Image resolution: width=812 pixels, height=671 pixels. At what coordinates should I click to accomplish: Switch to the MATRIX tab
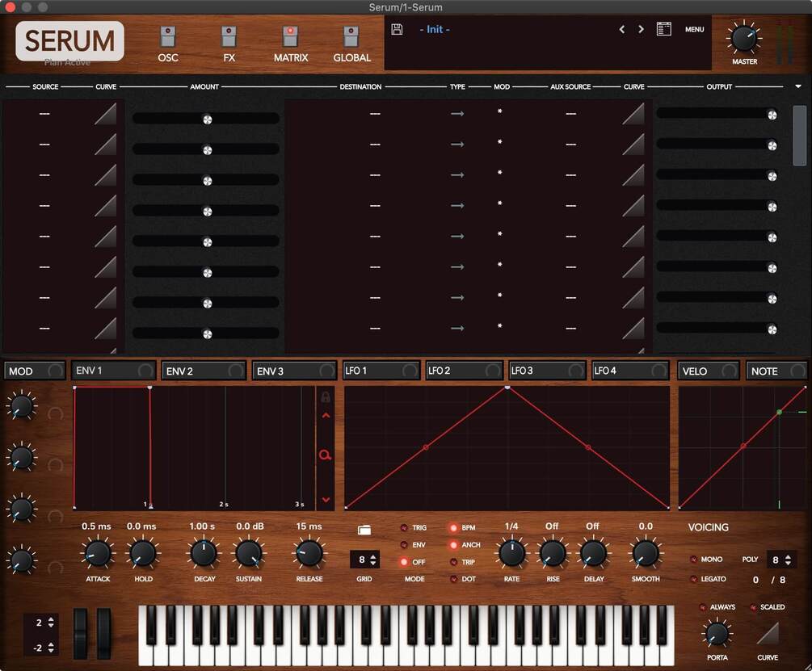tap(291, 44)
